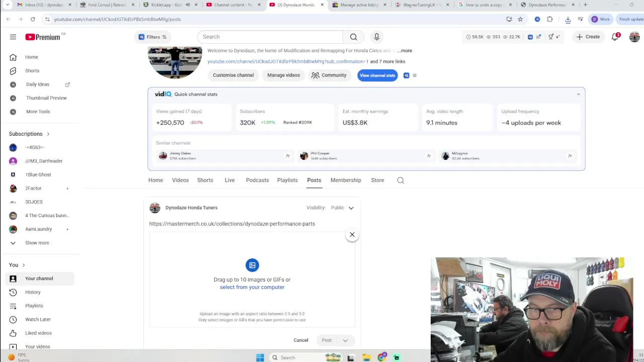The width and height of the screenshot is (644, 362).
Task: Switch to the channel Home tab
Action: pos(155,180)
